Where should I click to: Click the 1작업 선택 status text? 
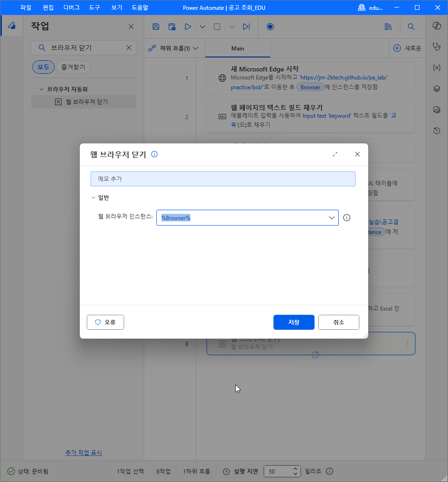(130, 471)
